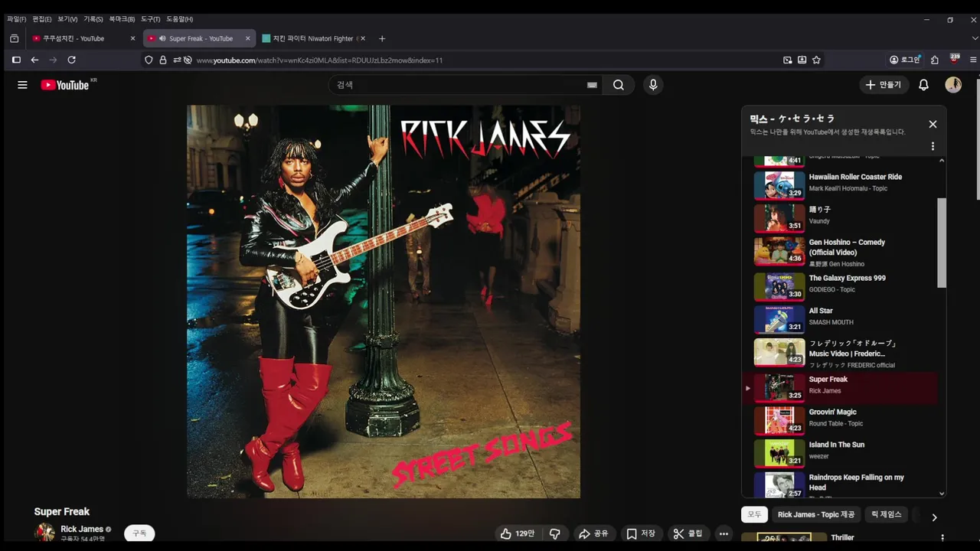
Task: Select the 릭 제임스 chip
Action: coord(886,514)
